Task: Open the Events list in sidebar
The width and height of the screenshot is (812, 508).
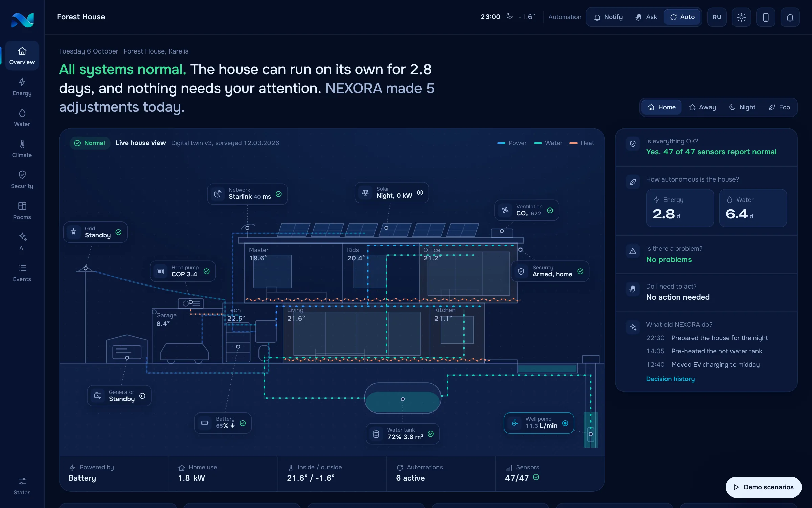Action: (22, 273)
